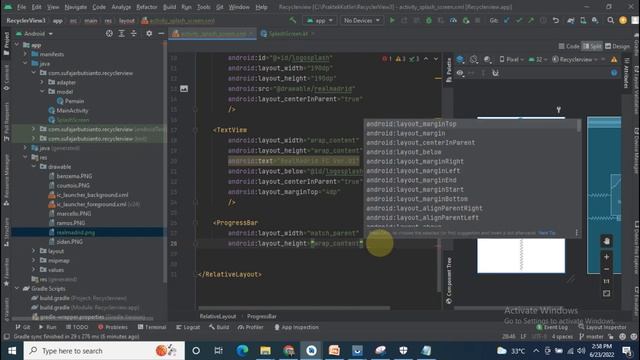The width and height of the screenshot is (640, 360).
Task: Open the Problems tool window
Action: coord(113,327)
